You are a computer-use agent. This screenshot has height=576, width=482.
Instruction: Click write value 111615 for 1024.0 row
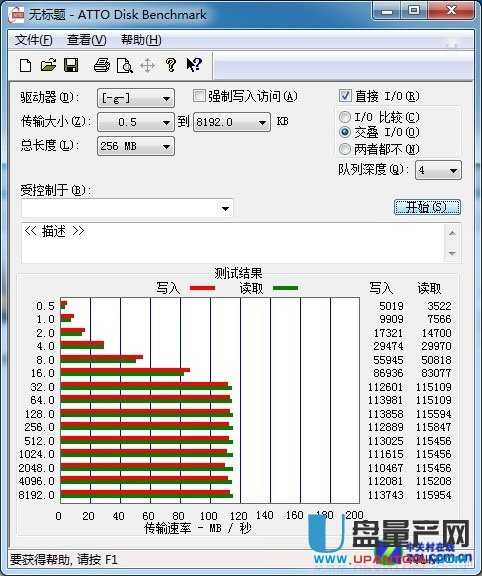coord(385,454)
